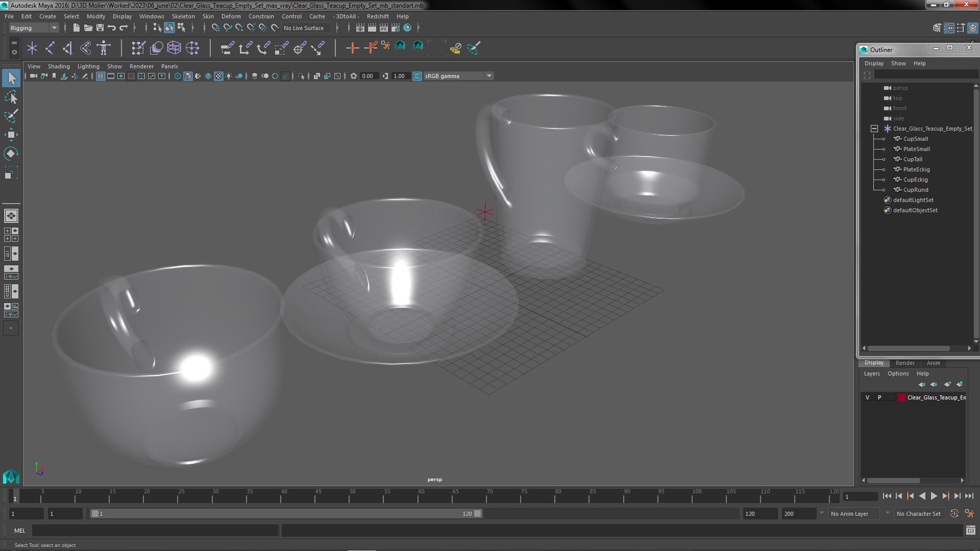Select the Lasso tool in toolbox

pyautogui.click(x=11, y=97)
